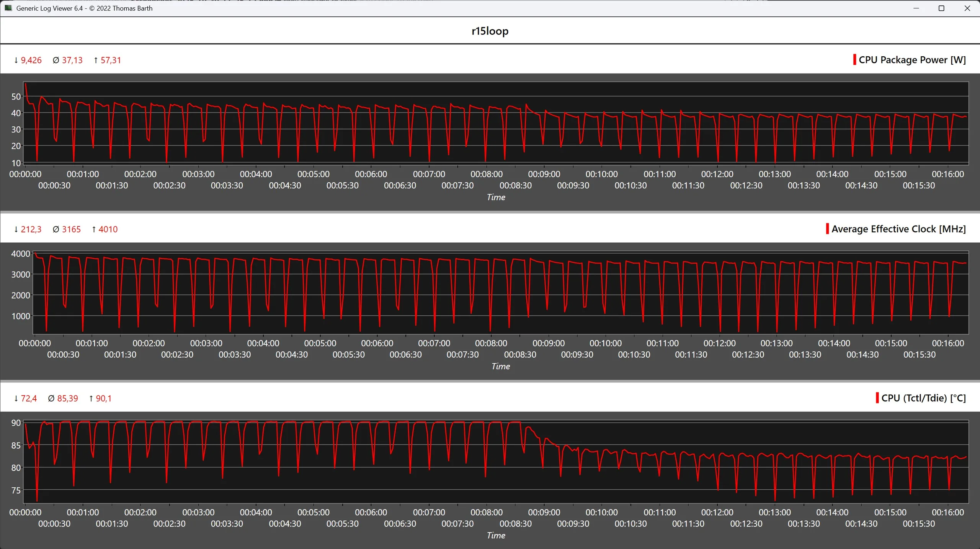Image resolution: width=980 pixels, height=549 pixels.
Task: Click the clock maximum value 4010
Action: (108, 229)
